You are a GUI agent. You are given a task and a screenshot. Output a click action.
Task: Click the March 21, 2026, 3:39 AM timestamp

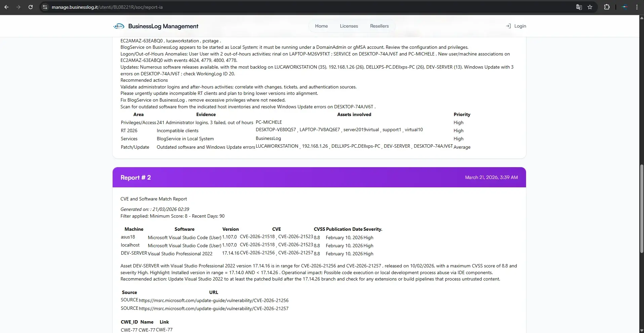(x=491, y=177)
